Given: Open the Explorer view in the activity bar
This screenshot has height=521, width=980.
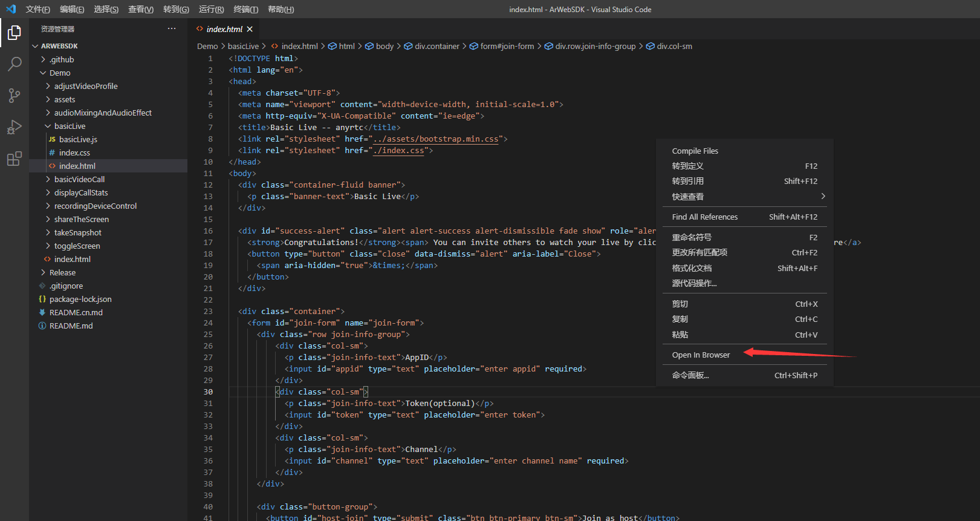Looking at the screenshot, I should coord(15,33).
